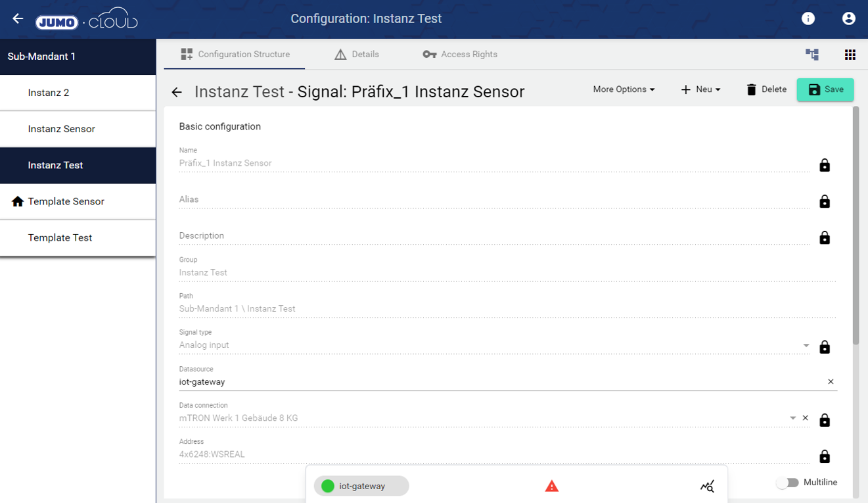Toggle the Multiline switch

[787, 483]
